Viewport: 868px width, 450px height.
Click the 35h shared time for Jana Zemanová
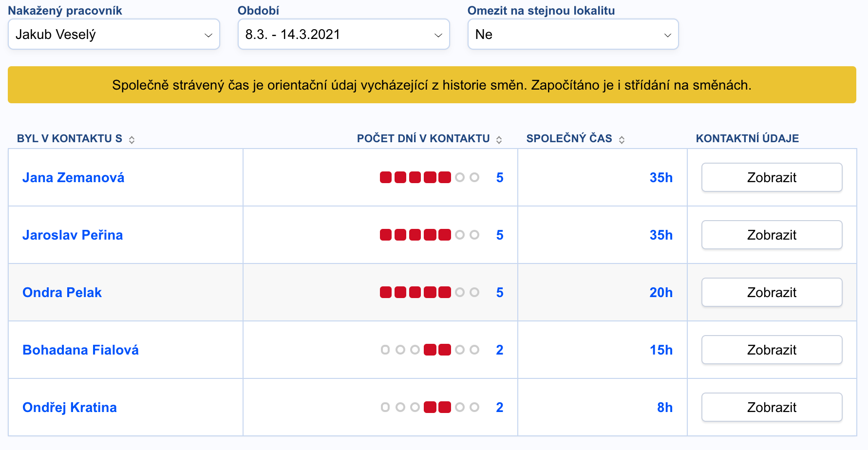click(660, 177)
